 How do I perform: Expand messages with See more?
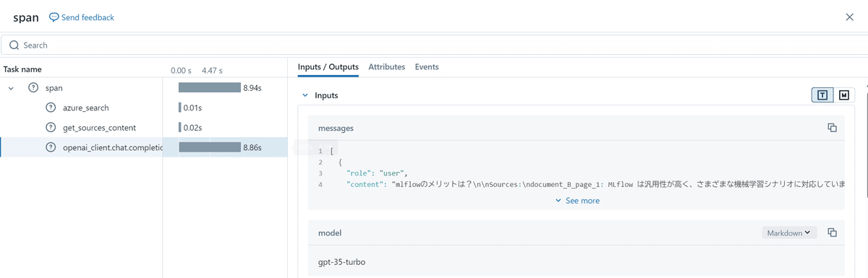click(x=577, y=201)
